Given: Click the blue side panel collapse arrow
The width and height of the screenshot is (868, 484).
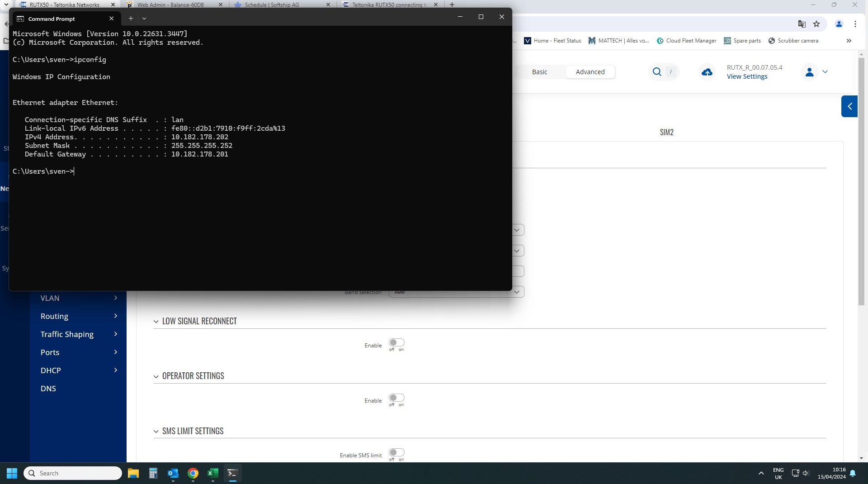Looking at the screenshot, I should (x=849, y=106).
